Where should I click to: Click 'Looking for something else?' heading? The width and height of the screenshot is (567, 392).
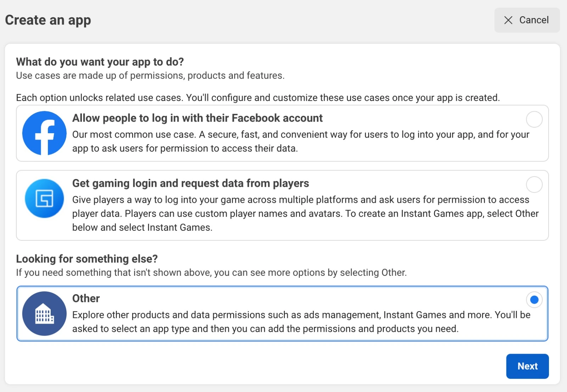87,259
